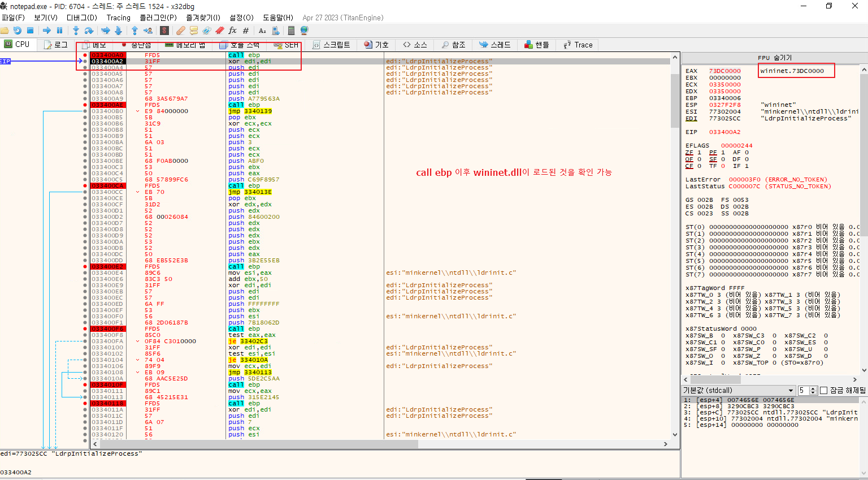868x480 pixels.
Task: Find intermodular calls icon
Action: pos(275,31)
